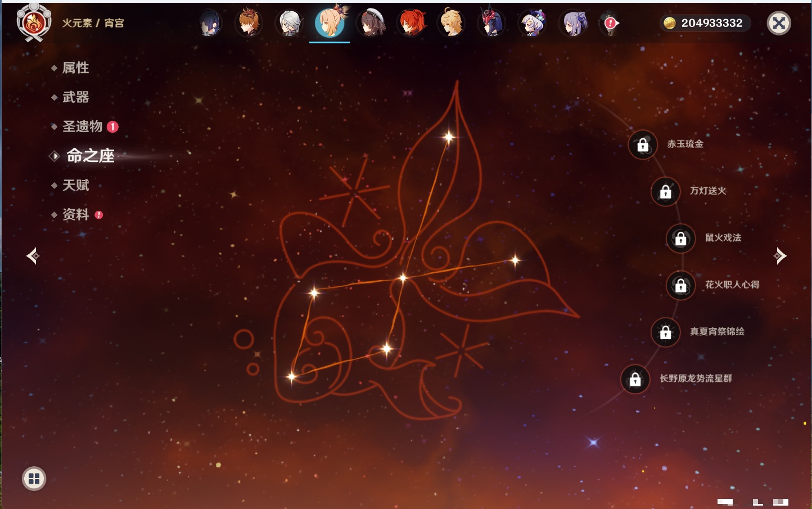Screen dimensions: 812x509
Task: Select the dark-blue-haired character avatar
Action: pyautogui.click(x=210, y=24)
